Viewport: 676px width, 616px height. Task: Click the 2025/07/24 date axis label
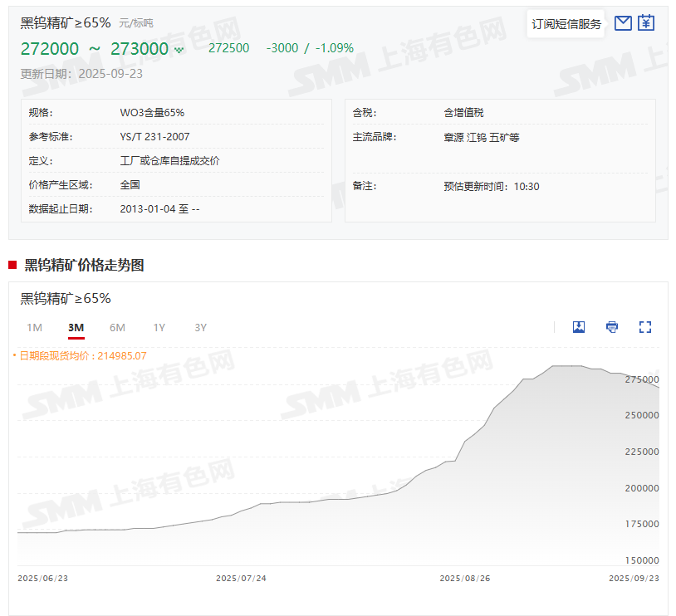[241, 578]
